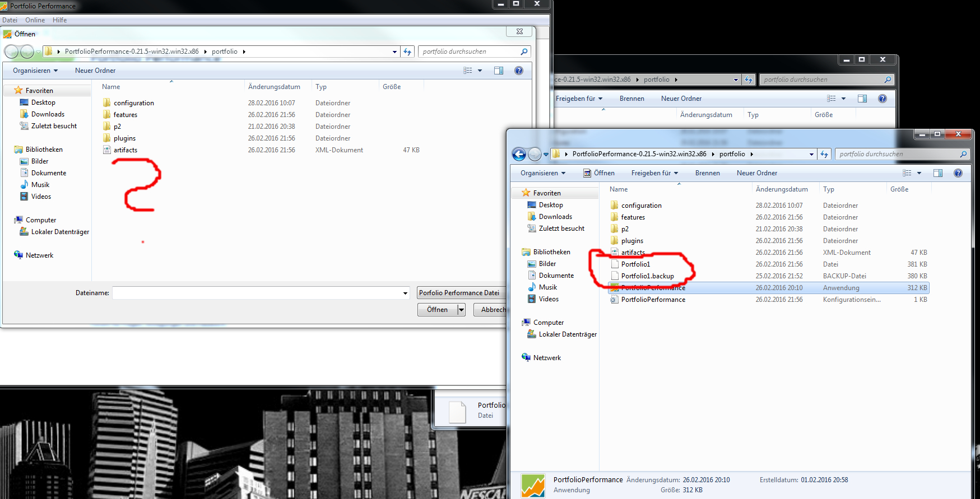Toggle the preview pane in the Öffnen dialog
Viewport: 980px width, 499px height.
[499, 71]
